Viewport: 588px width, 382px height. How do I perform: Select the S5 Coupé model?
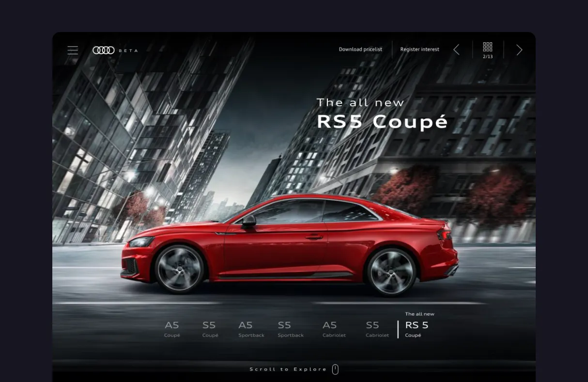click(210, 329)
